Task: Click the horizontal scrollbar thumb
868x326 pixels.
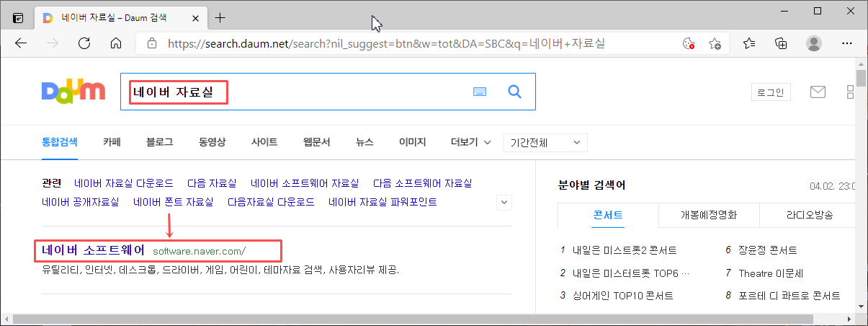Action: click(414, 319)
